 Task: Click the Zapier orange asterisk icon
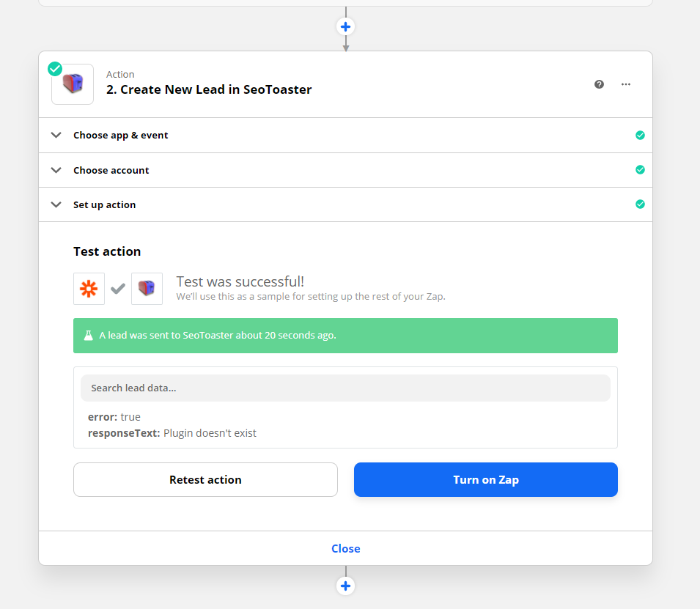pos(89,289)
